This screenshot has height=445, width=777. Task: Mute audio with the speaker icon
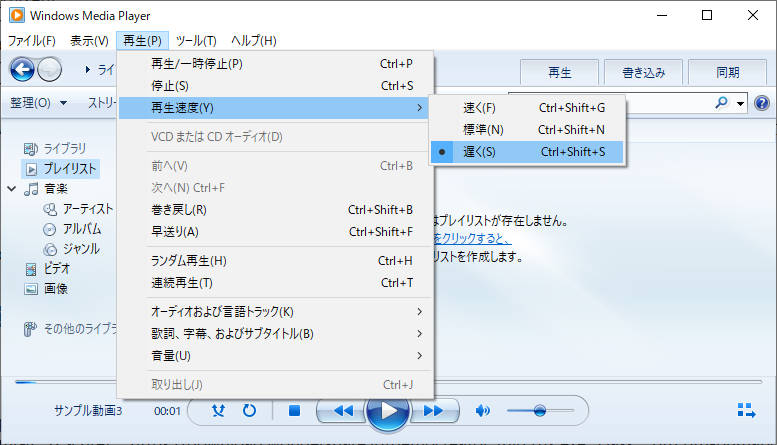(x=482, y=410)
